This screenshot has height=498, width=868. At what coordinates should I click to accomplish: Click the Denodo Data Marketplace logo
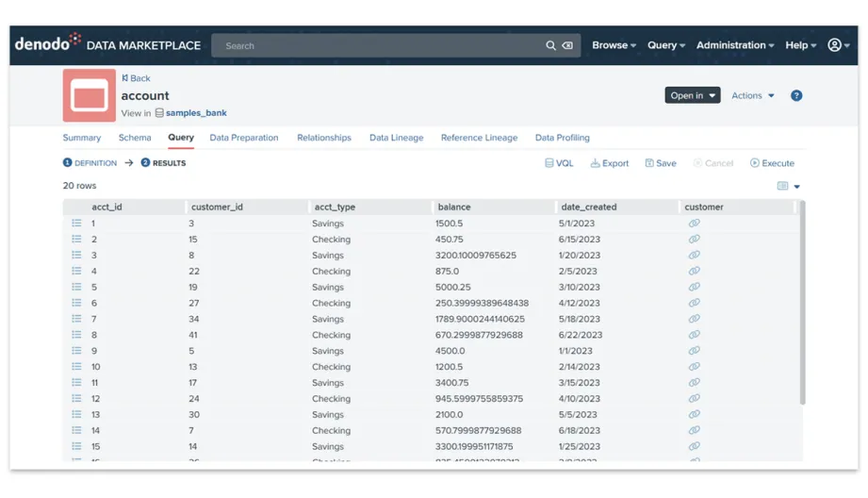pyautogui.click(x=107, y=43)
